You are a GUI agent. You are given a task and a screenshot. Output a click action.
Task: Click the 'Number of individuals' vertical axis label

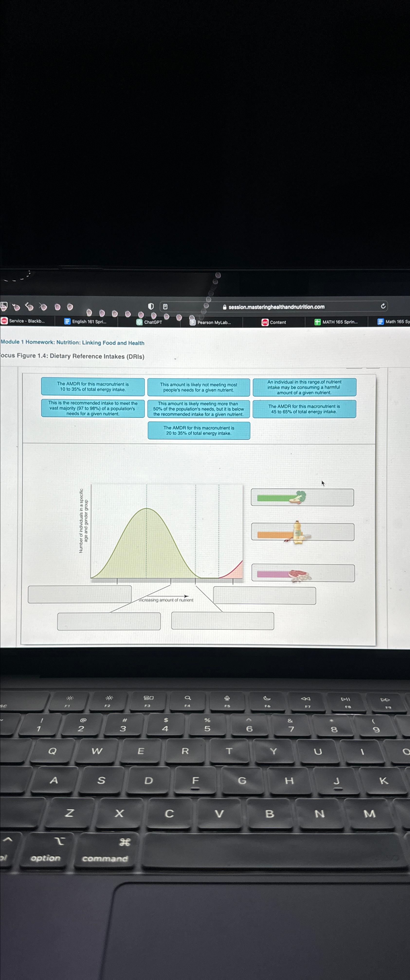[83, 520]
